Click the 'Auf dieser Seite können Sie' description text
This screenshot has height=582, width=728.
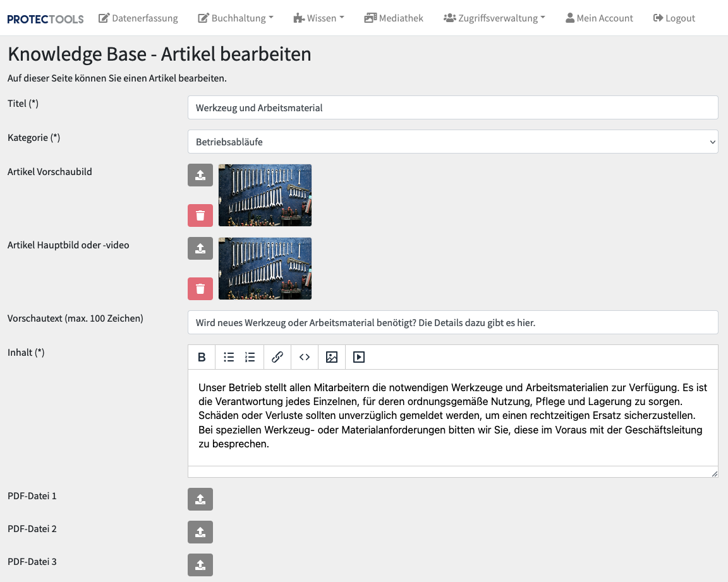tap(117, 78)
